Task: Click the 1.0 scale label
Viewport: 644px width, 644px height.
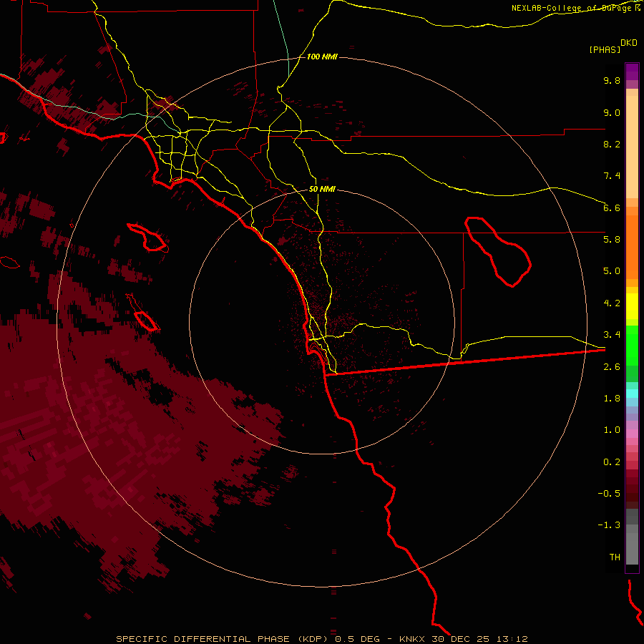Action: click(612, 430)
